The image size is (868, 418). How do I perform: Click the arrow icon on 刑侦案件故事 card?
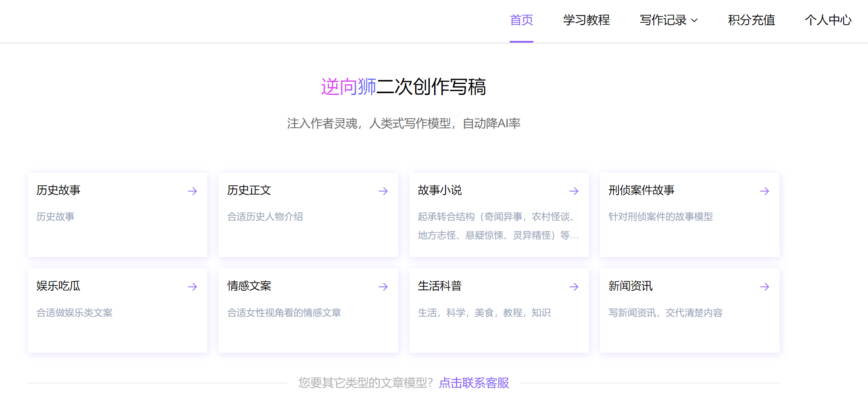[x=765, y=191]
